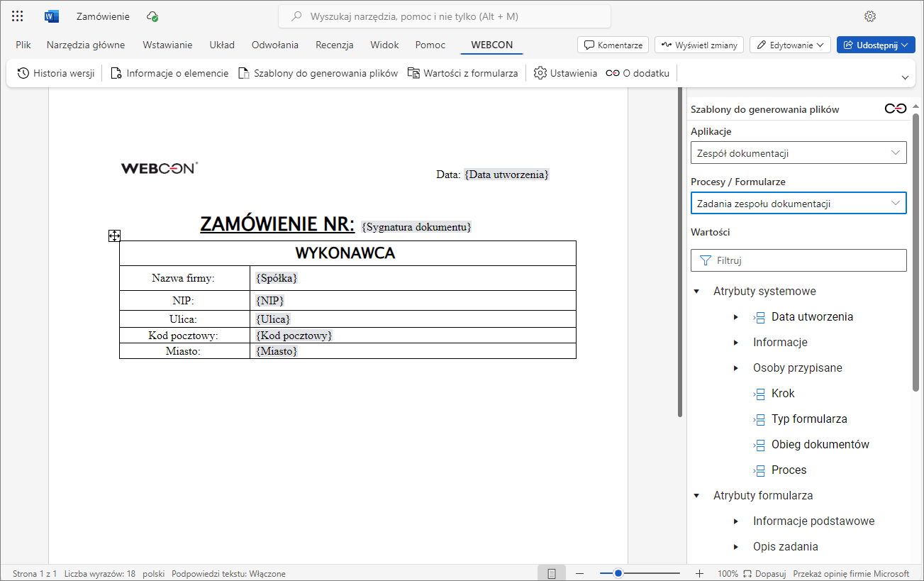Open the Udostępnij share dropdown

pos(876,45)
